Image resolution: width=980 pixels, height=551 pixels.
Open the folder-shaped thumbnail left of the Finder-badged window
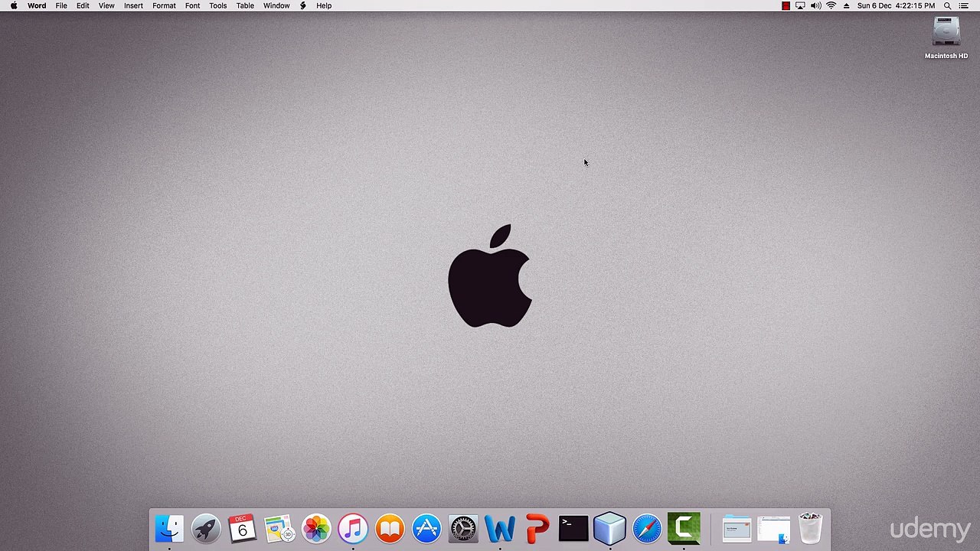737,529
